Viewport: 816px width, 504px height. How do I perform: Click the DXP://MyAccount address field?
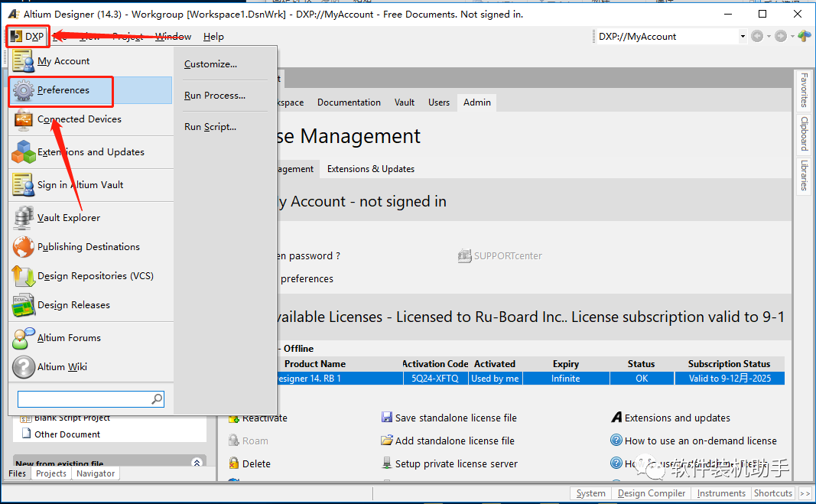pos(668,37)
